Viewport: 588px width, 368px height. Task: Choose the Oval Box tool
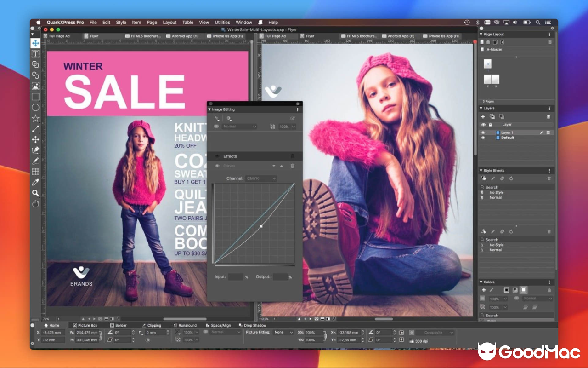click(35, 107)
